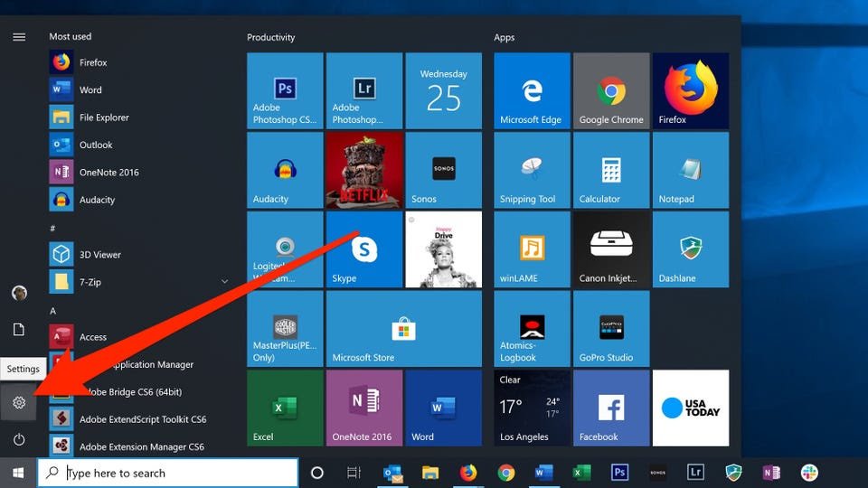Image resolution: width=868 pixels, height=488 pixels.
Task: Click the Windows Start button
Action: tap(18, 473)
